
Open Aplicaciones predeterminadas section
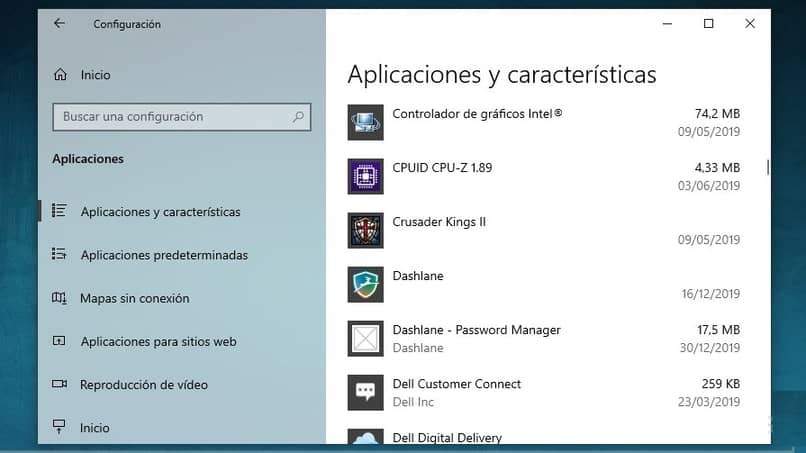click(164, 255)
